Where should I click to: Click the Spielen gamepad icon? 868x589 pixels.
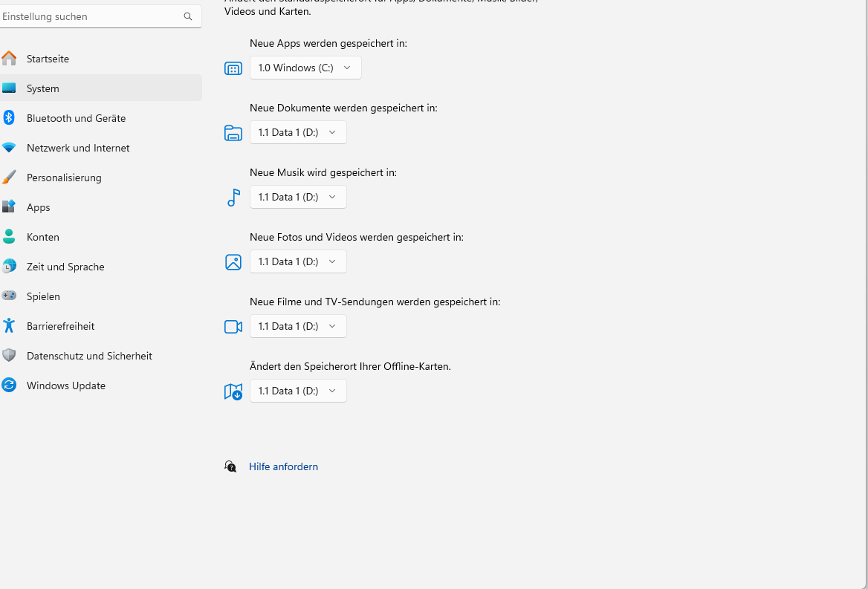point(9,296)
